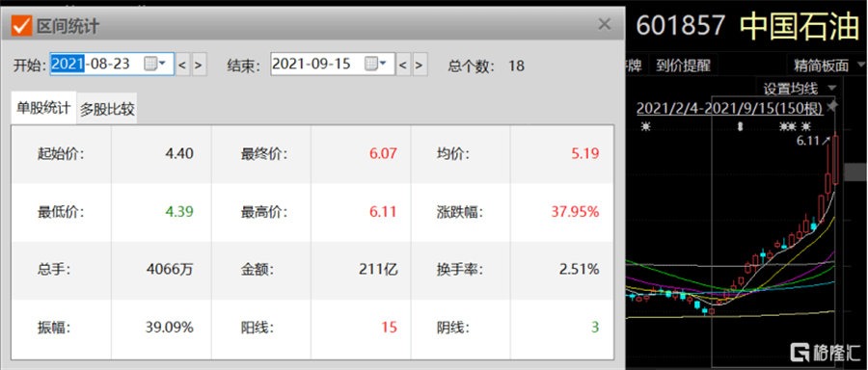The image size is (868, 370).
Task: Switch to the 多股比较 tab
Action: [x=107, y=109]
